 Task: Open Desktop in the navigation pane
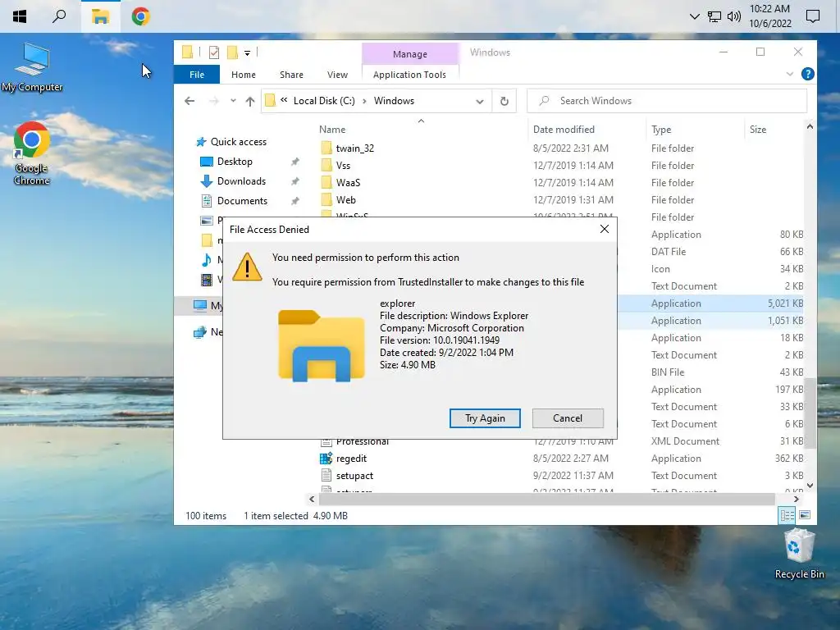(x=235, y=162)
